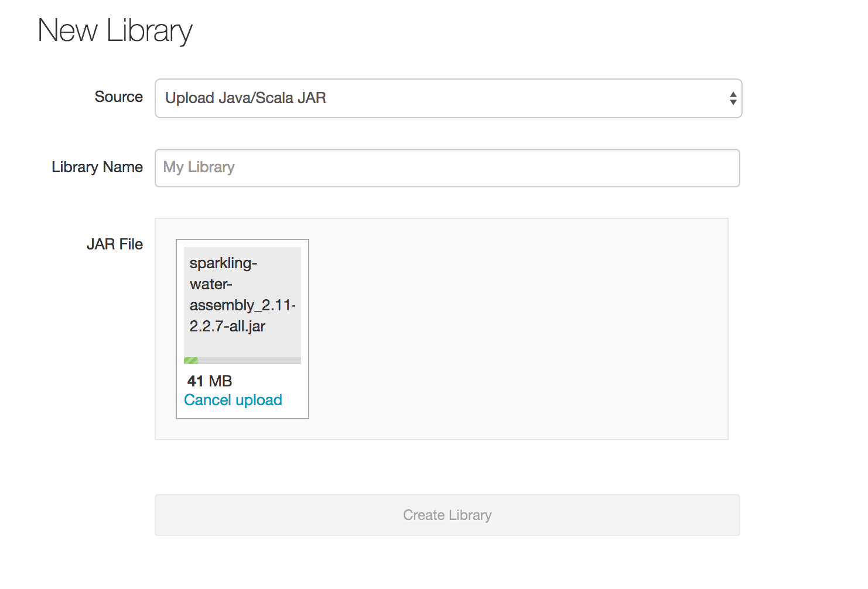Screen dimensions: 868x589
Task: Focus the Library Name text field
Action: (447, 168)
